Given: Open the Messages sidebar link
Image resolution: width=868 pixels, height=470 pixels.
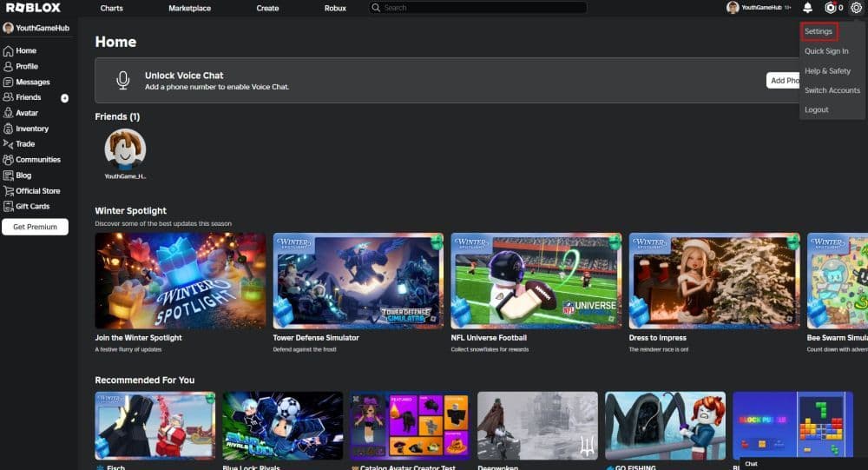Looking at the screenshot, I should coord(33,82).
